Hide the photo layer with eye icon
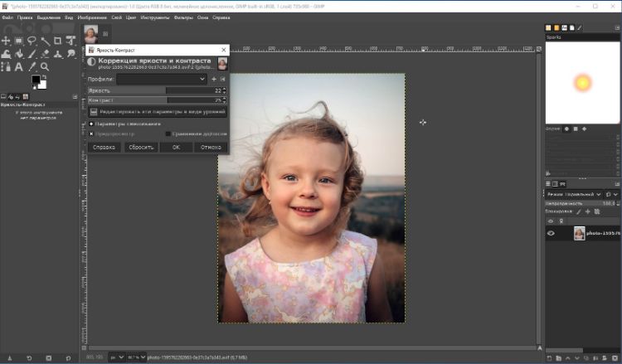The height and width of the screenshot is (364, 622). pyautogui.click(x=551, y=234)
